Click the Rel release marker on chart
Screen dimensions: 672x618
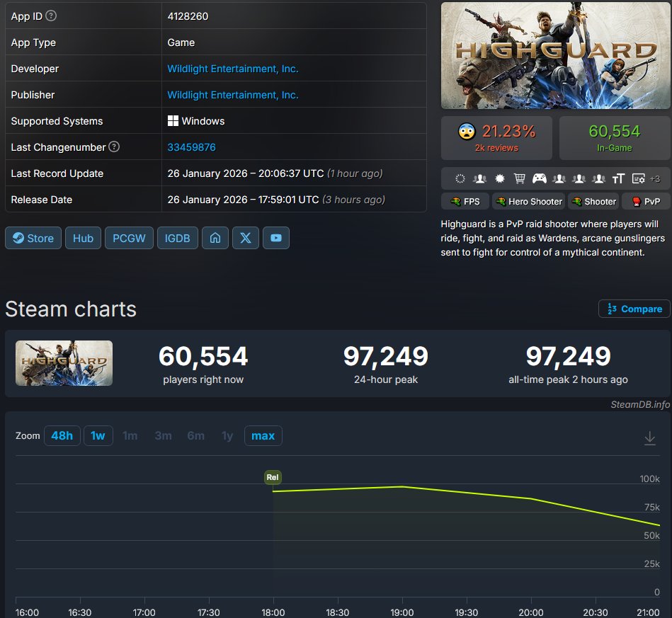pos(273,477)
